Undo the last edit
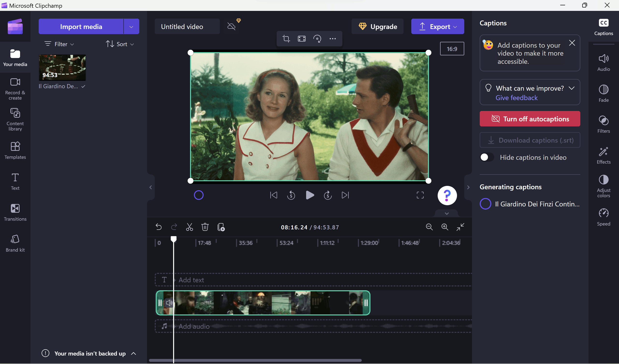The width and height of the screenshot is (619, 364). [159, 227]
